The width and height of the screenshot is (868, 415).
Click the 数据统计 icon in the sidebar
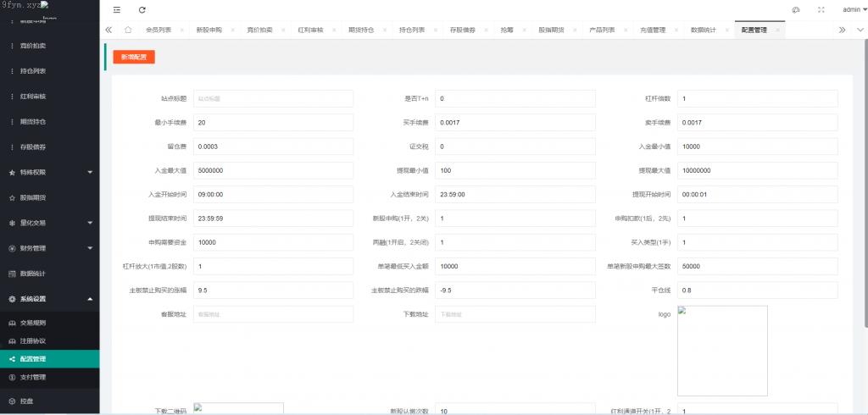click(12, 274)
